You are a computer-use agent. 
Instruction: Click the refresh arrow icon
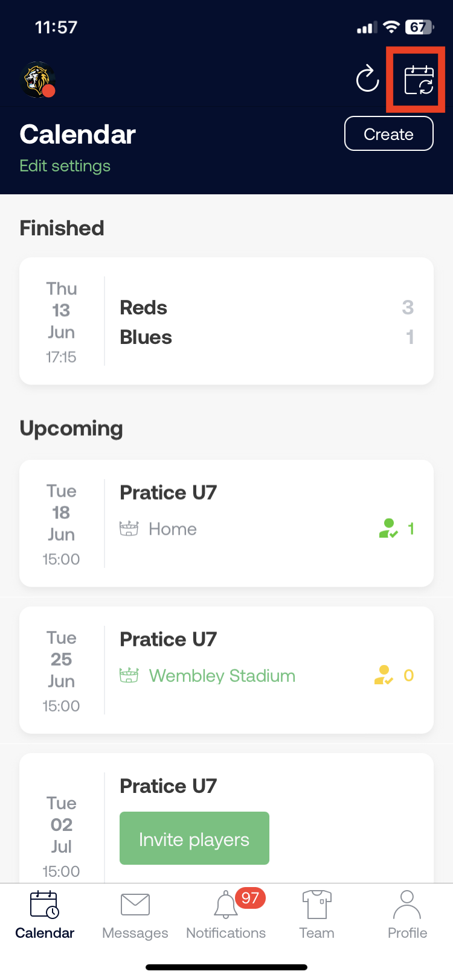coord(367,79)
